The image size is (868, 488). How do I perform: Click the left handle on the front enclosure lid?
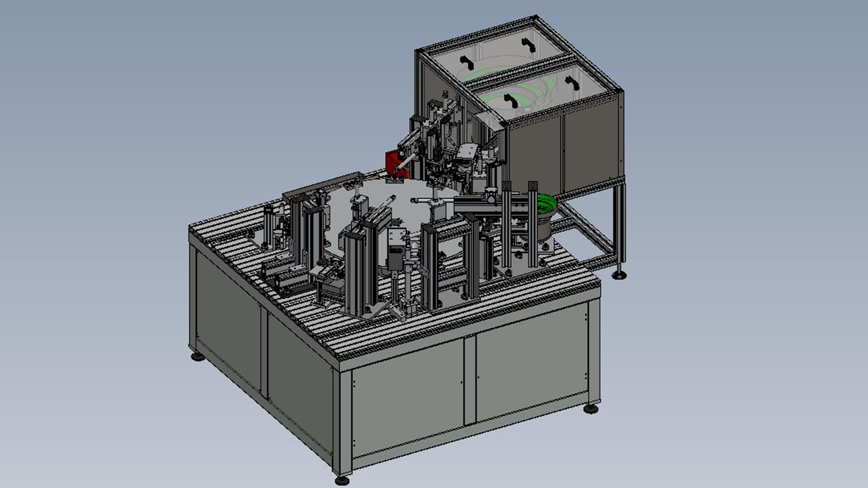510,101
